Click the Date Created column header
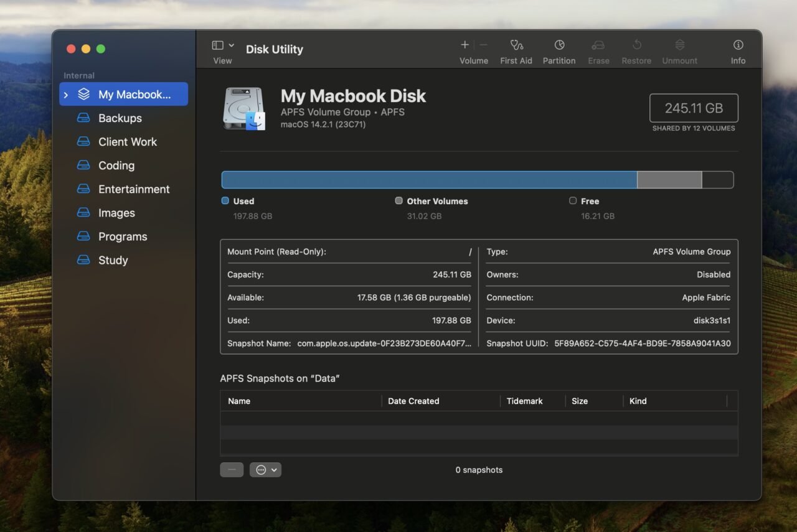 [413, 401]
